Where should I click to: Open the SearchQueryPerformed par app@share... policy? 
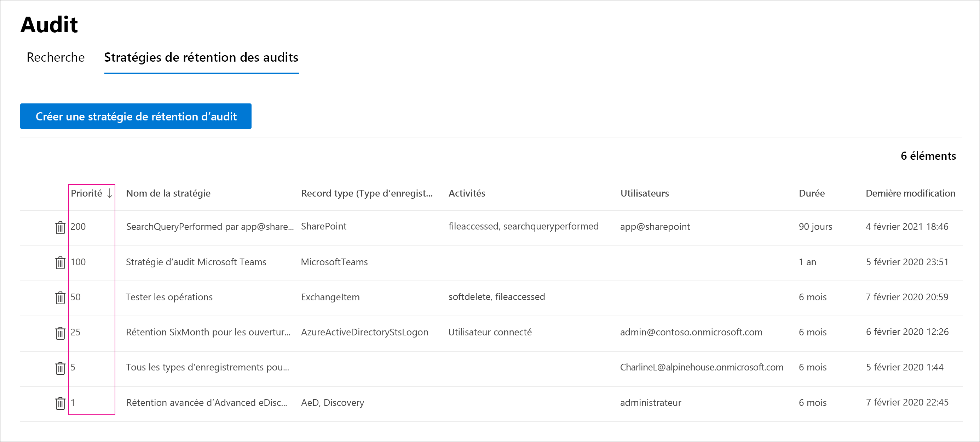click(x=209, y=227)
